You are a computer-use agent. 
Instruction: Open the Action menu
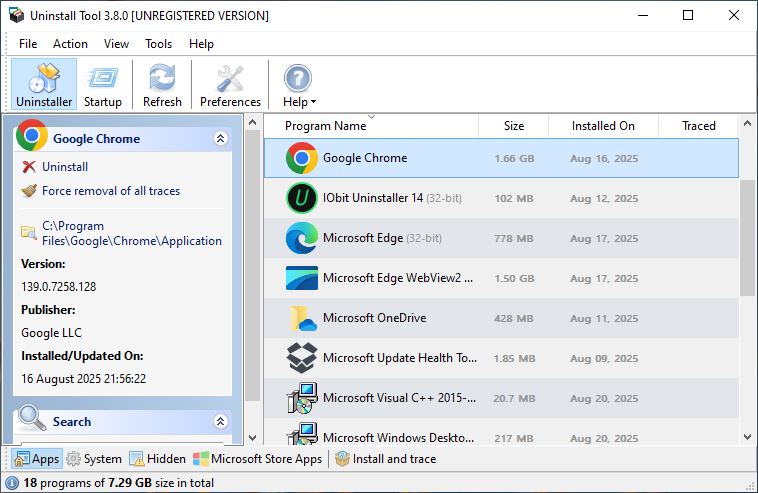coord(70,44)
